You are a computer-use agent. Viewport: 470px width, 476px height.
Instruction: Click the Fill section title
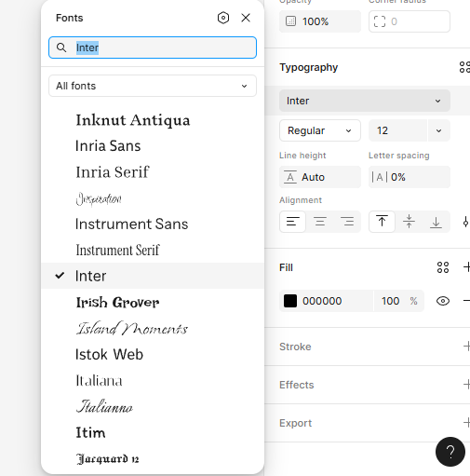pos(286,267)
